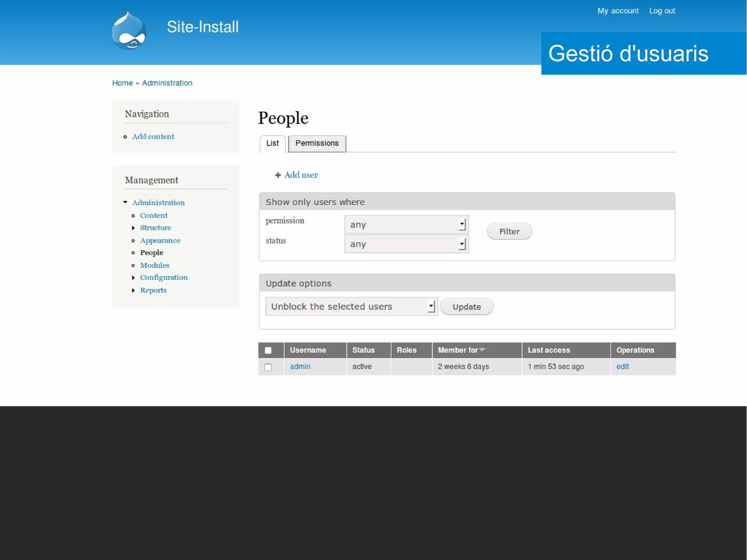Viewport: 747px width, 560px height.
Task: Click the Member for sort arrow
Action: (482, 350)
